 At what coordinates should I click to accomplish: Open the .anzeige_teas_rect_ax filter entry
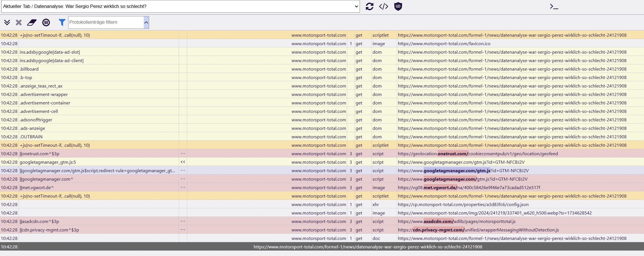(41, 86)
